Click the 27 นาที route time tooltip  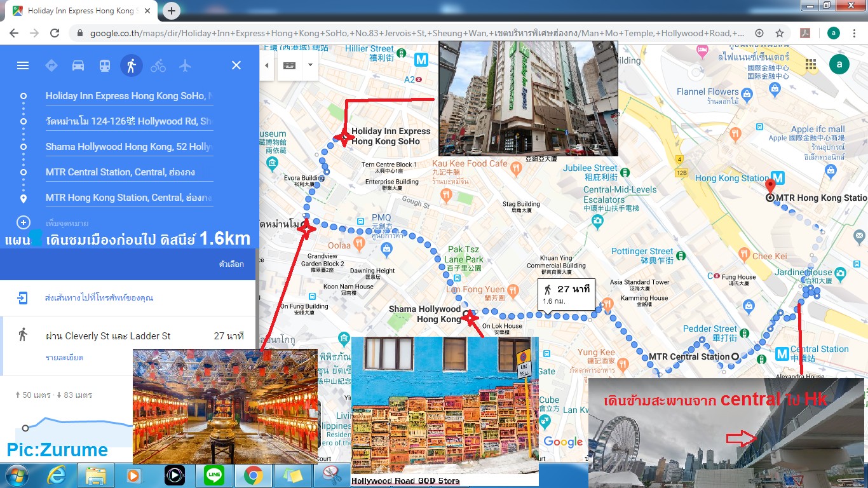click(567, 294)
